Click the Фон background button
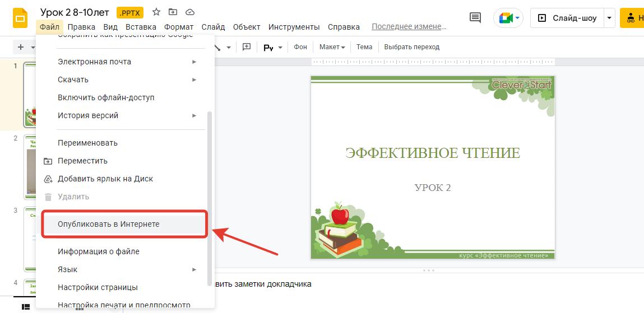The height and width of the screenshot is (313, 644). [x=300, y=47]
